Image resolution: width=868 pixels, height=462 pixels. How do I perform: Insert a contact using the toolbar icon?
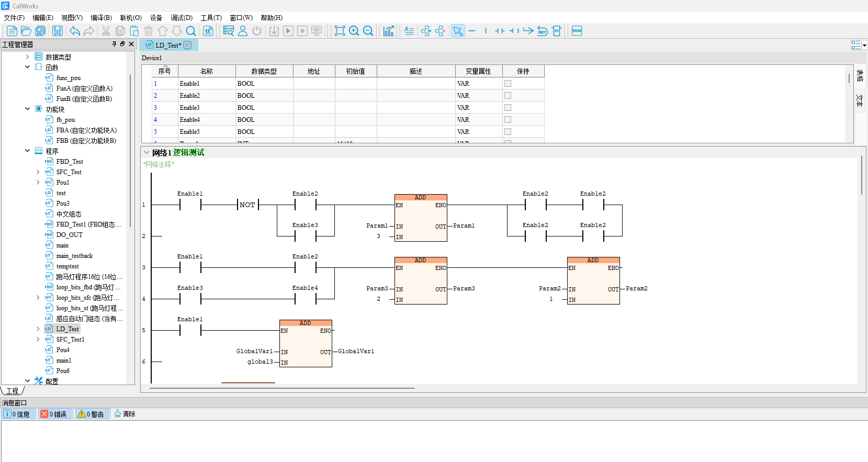pyautogui.click(x=500, y=31)
